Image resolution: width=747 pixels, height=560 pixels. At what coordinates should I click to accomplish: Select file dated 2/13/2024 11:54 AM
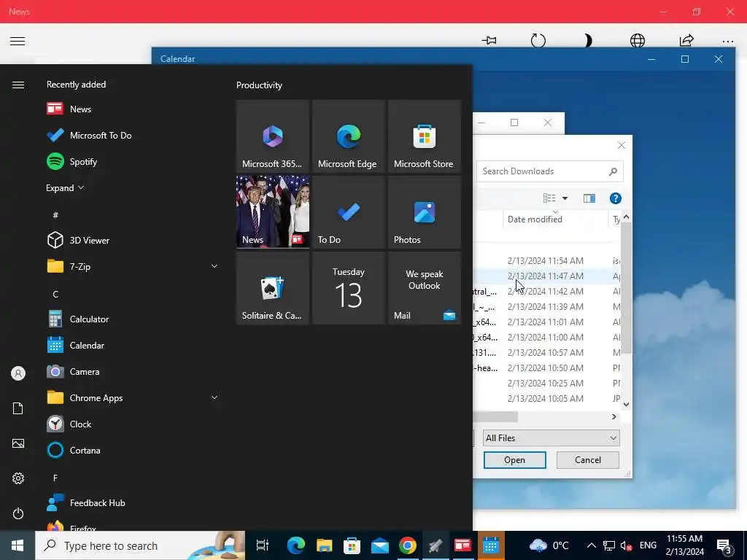[x=546, y=260]
